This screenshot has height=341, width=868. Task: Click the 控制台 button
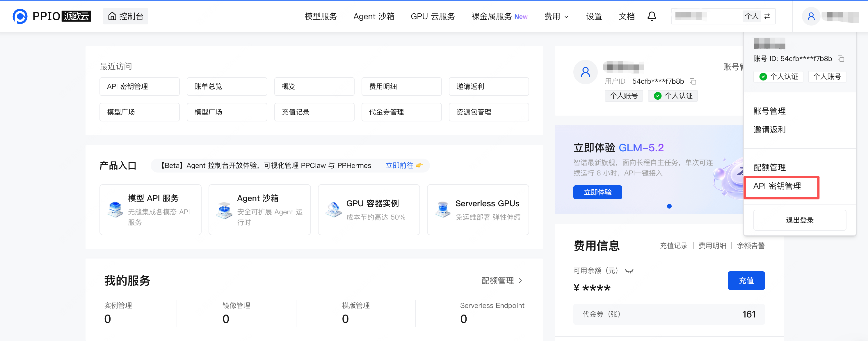pyautogui.click(x=126, y=16)
